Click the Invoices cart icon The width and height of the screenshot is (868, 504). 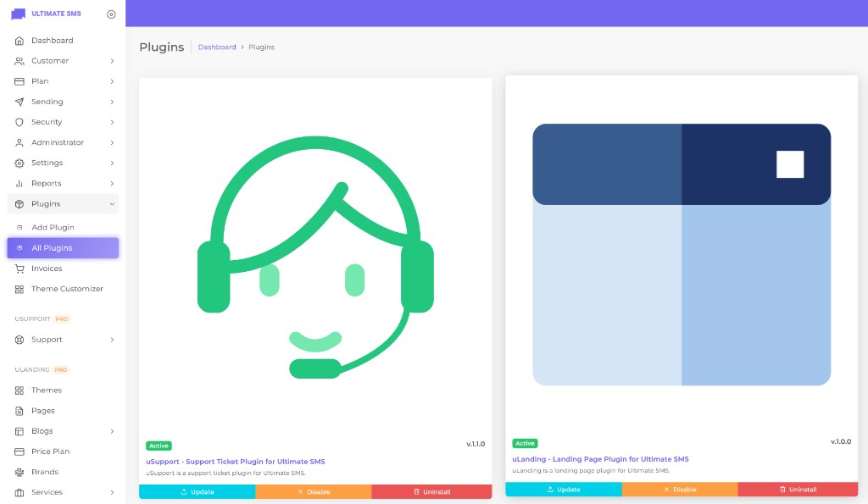(19, 269)
